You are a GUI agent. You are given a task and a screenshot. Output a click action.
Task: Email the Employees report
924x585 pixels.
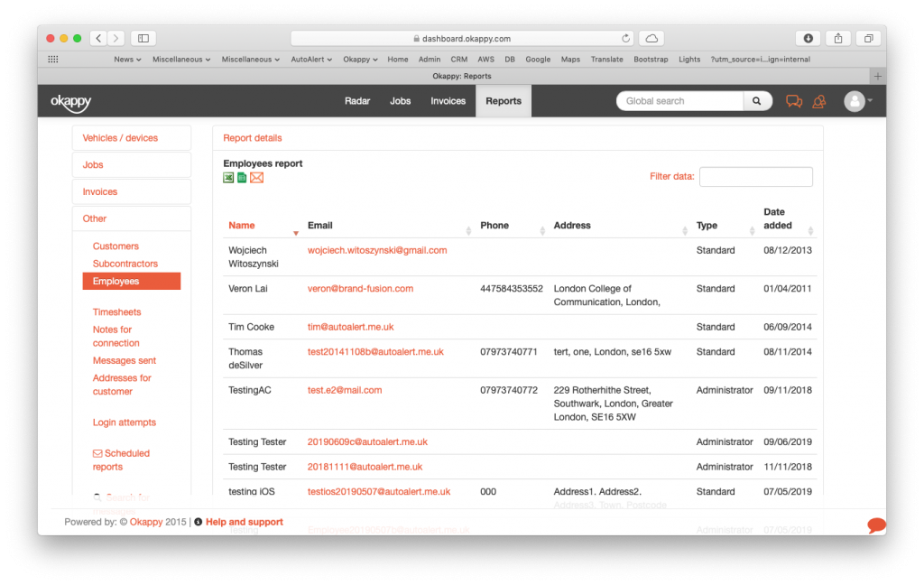(256, 177)
